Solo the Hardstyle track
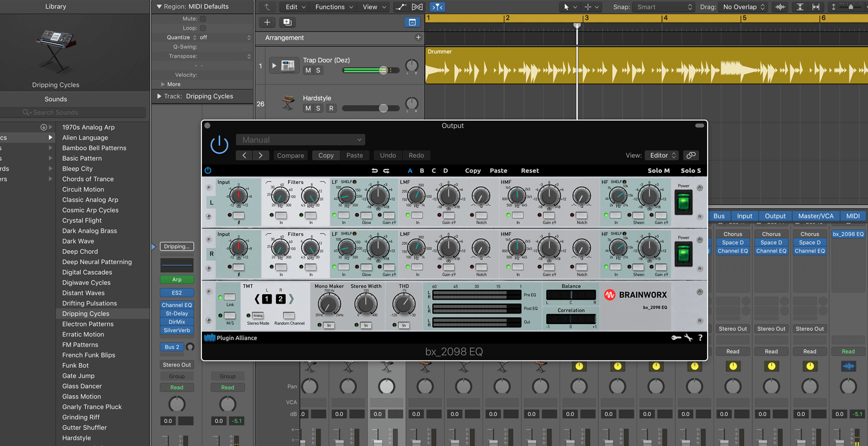Screen dimensions: 868x446 click(x=318, y=108)
